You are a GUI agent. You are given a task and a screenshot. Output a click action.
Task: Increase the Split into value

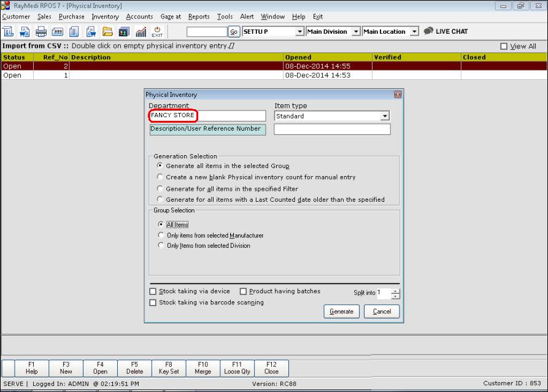[395, 291]
